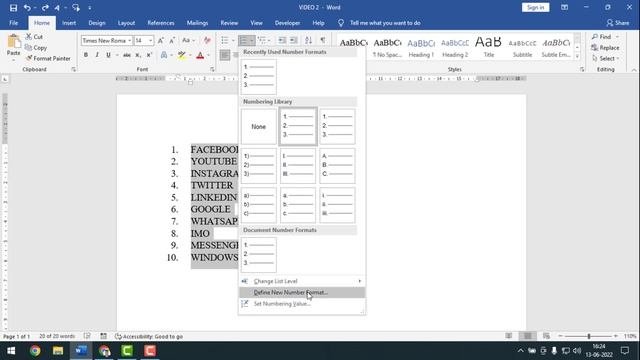640x360 pixels.
Task: Choose Define New Number Format
Action: (x=302, y=292)
